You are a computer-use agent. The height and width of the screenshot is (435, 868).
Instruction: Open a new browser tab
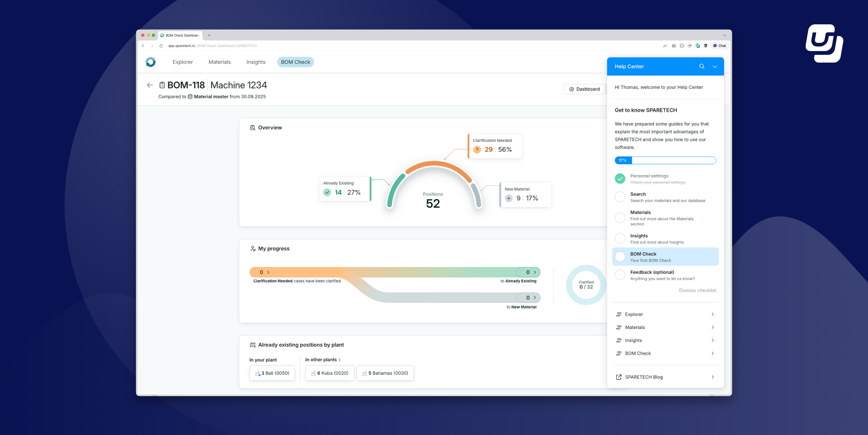tap(209, 35)
